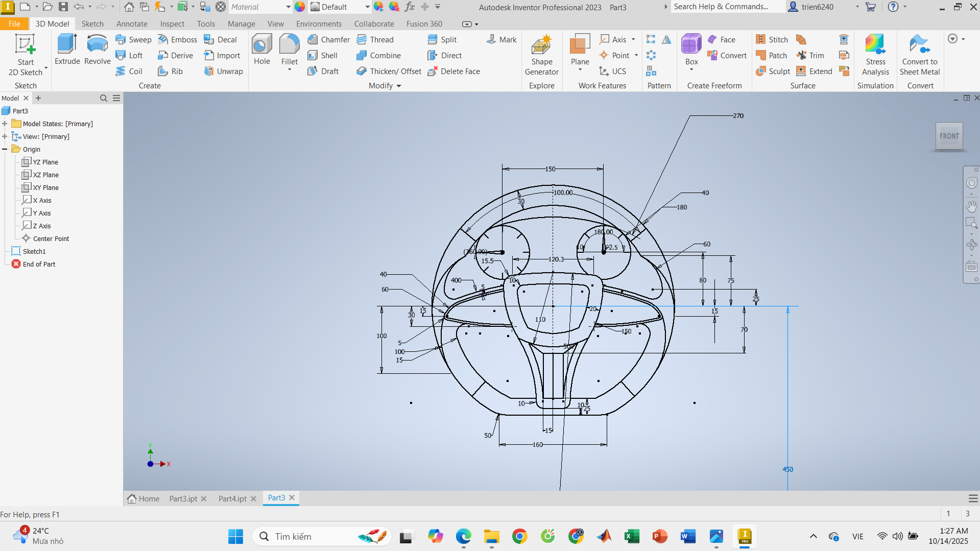
Task: Switch to the Sketch ribbon tab
Action: coord(92,24)
